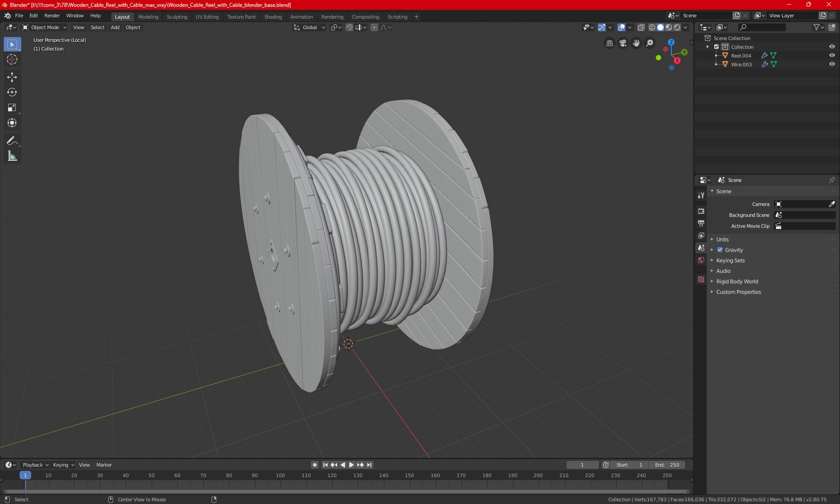Open the Playback dropdown in timeline
The height and width of the screenshot is (504, 840).
[x=35, y=465]
